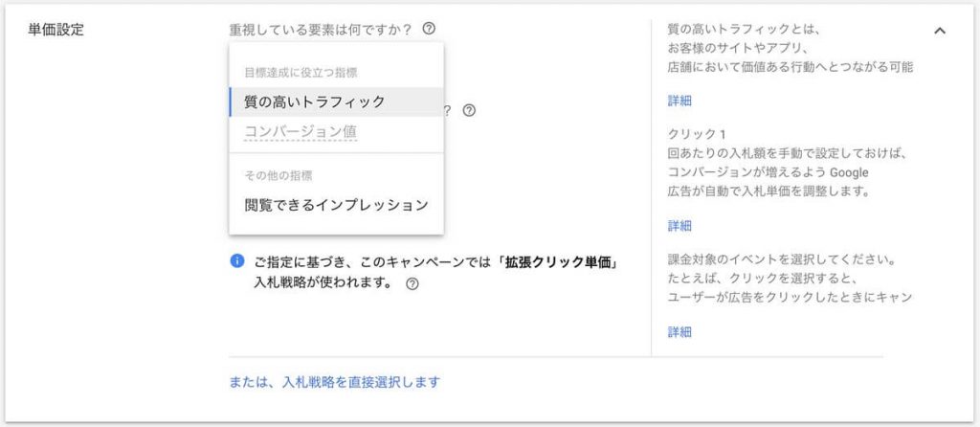This screenshot has width=980, height=427.
Task: Collapse the 単価設定 section with chevron
Action: [x=940, y=30]
